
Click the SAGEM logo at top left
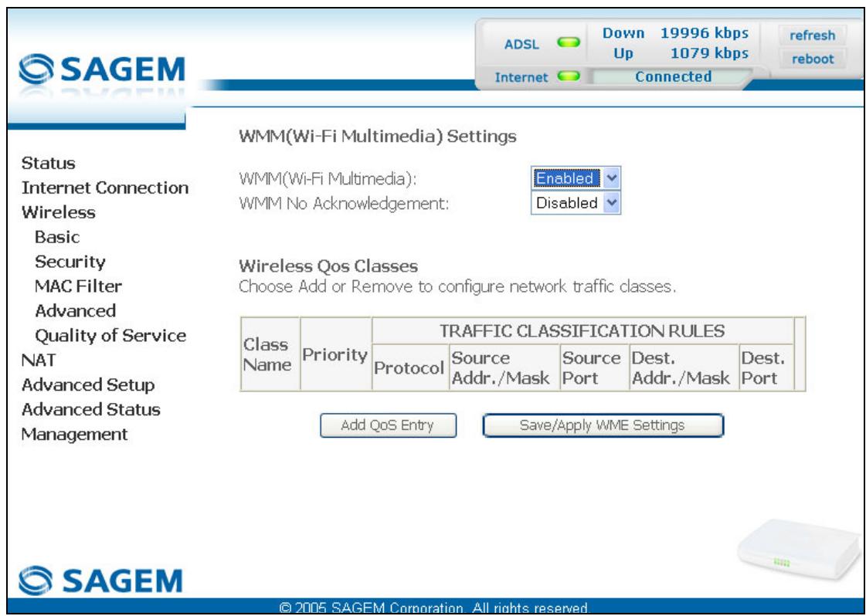click(102, 69)
